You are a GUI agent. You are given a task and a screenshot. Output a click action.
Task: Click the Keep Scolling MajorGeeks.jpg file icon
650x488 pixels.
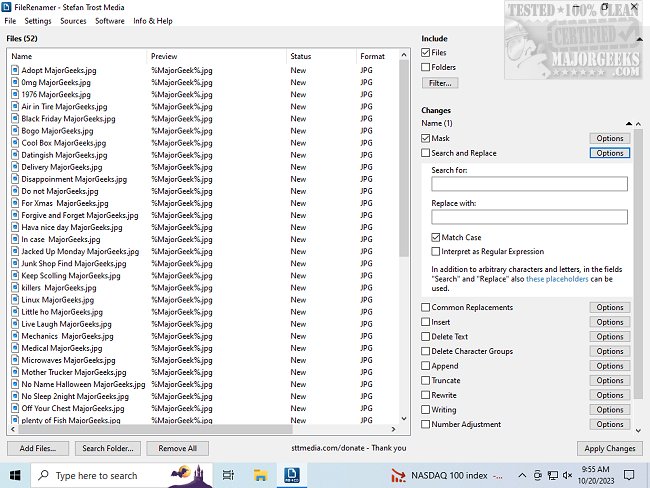pos(15,275)
